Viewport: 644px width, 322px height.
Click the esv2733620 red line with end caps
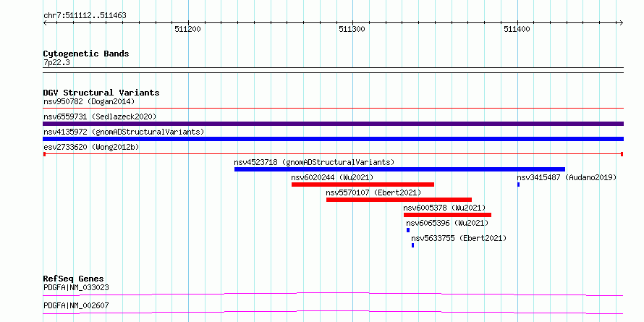pyautogui.click(x=333, y=154)
